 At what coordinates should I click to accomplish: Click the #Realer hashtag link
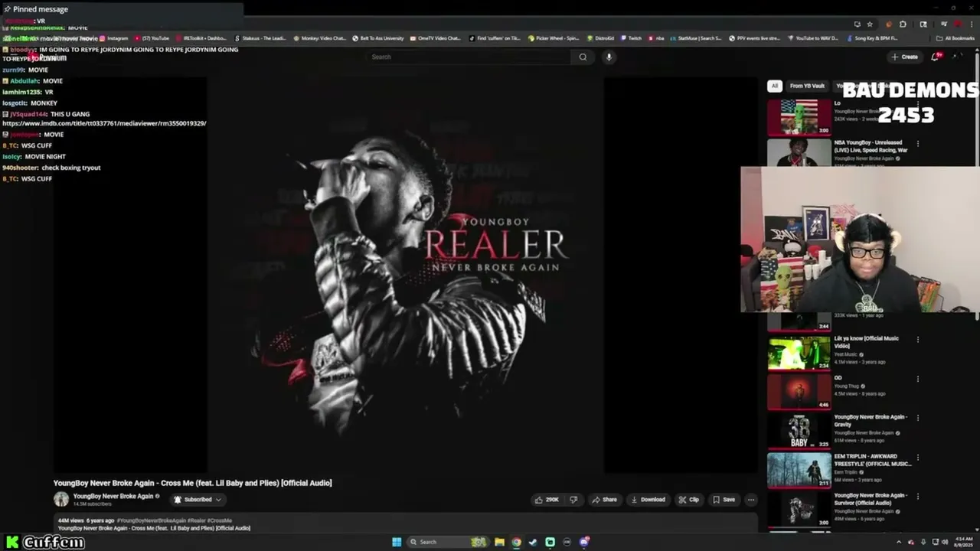tap(197, 520)
